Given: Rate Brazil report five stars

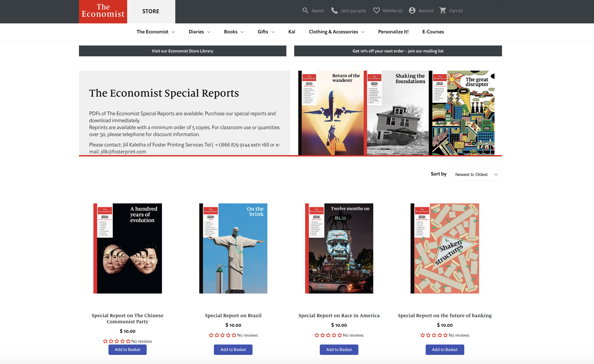Looking at the screenshot, I should pos(234,335).
